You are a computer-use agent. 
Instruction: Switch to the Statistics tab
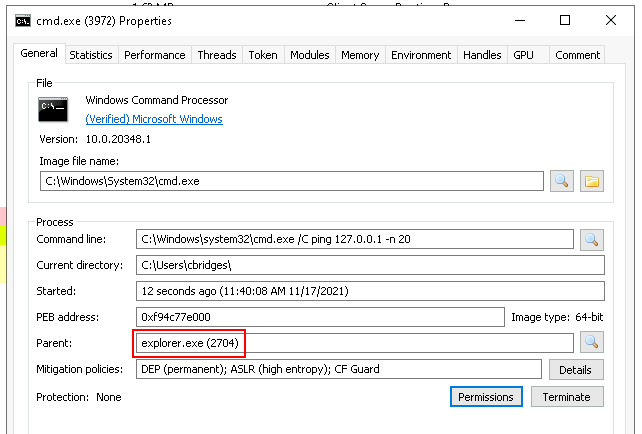pos(91,56)
